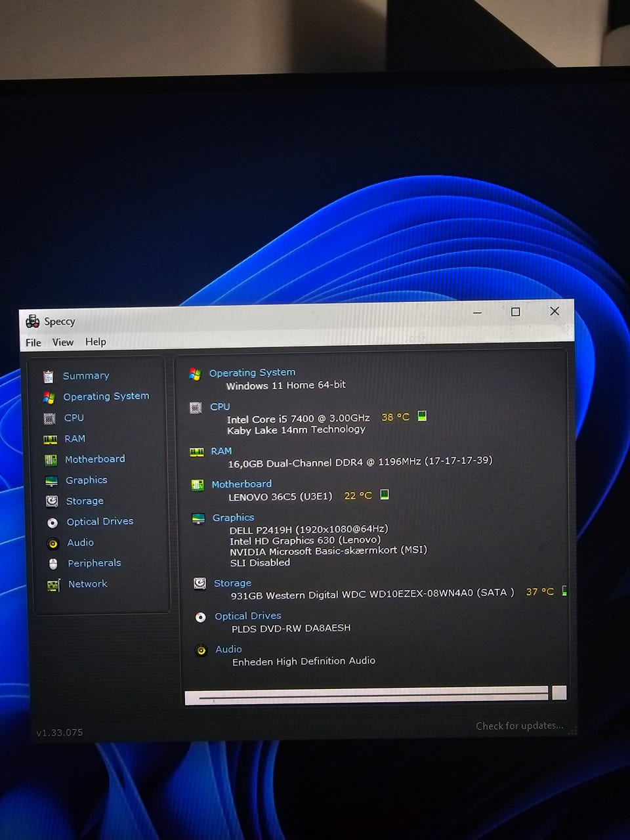Click the Graphics icon in summary pane
Image resolution: width=630 pixels, height=840 pixels.
pos(198,518)
